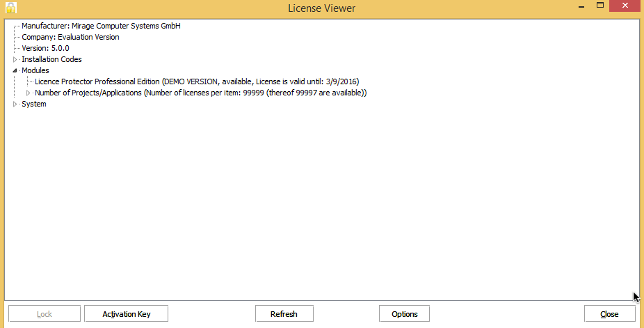Click the License Viewer lock icon in title bar
Viewport: 644px width, 328px height.
pos(10,8)
